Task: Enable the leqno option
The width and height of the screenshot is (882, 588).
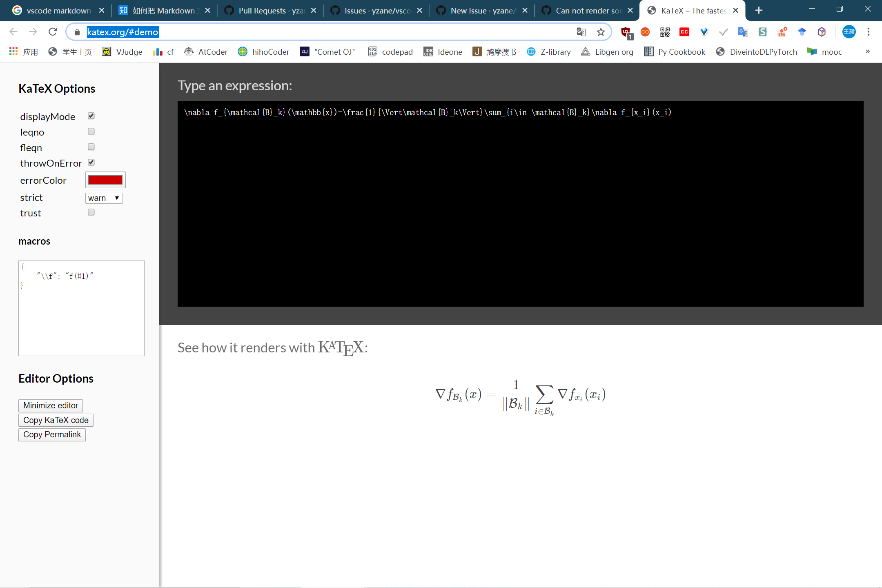Action: (x=91, y=131)
